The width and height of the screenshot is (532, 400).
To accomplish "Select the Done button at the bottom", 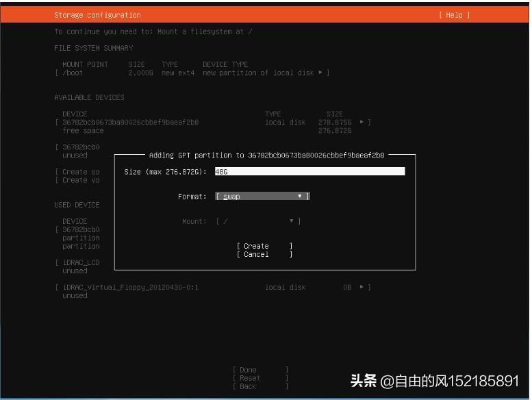I will (x=260, y=370).
